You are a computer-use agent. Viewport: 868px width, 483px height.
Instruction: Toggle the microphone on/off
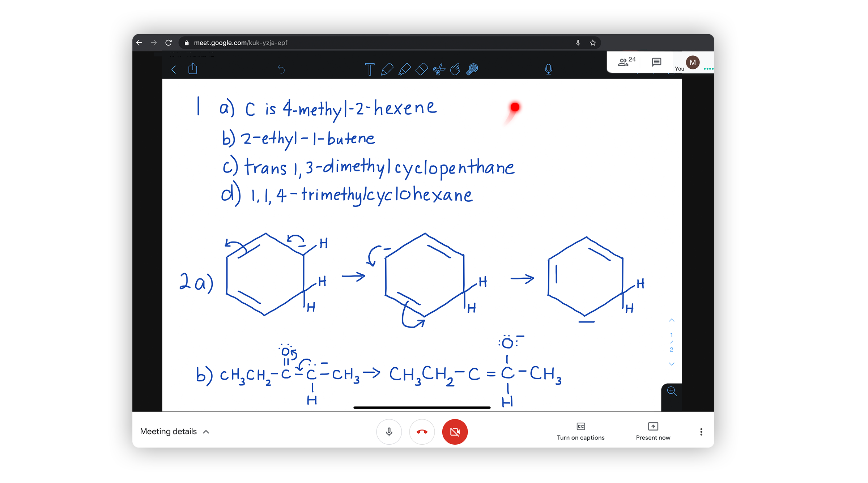tap(390, 432)
